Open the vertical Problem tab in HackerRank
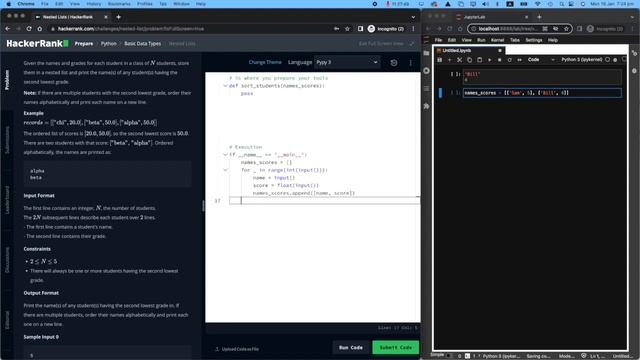This screenshot has height=360, width=640. pos(7,80)
